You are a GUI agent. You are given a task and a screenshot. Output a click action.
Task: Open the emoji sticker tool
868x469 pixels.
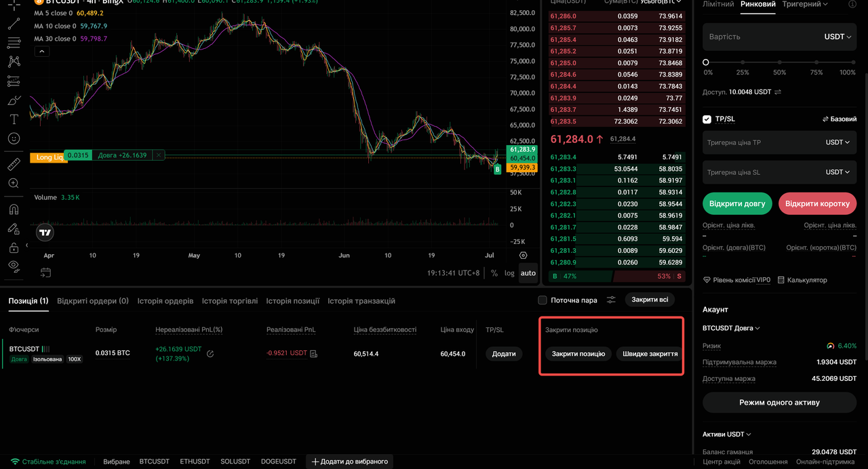click(14, 138)
